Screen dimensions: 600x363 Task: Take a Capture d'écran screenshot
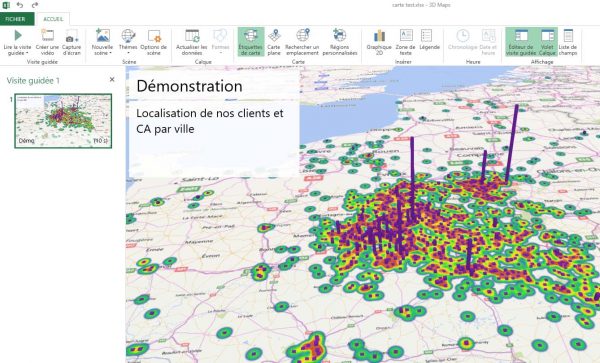pyautogui.click(x=72, y=42)
